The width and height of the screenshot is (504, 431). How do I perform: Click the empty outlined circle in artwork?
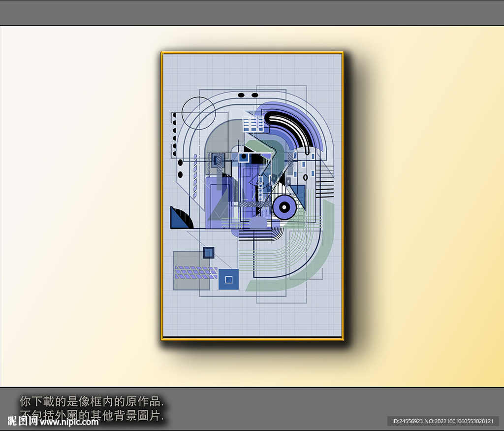point(198,113)
